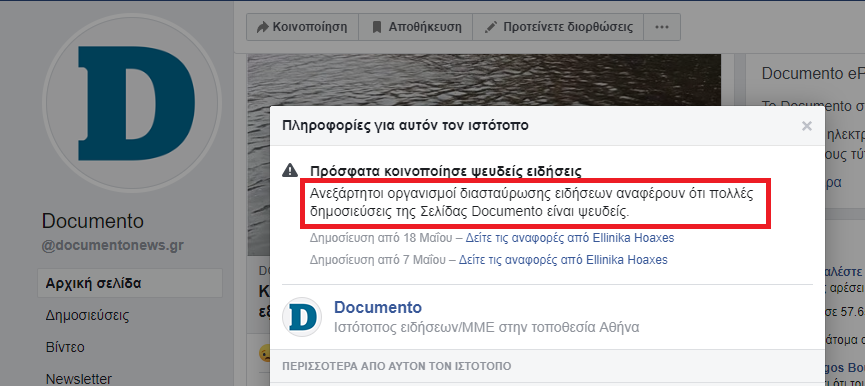Viewport: 865px width, 386px height.
Task: Click the small Documento logo in dialog
Action: [x=302, y=317]
